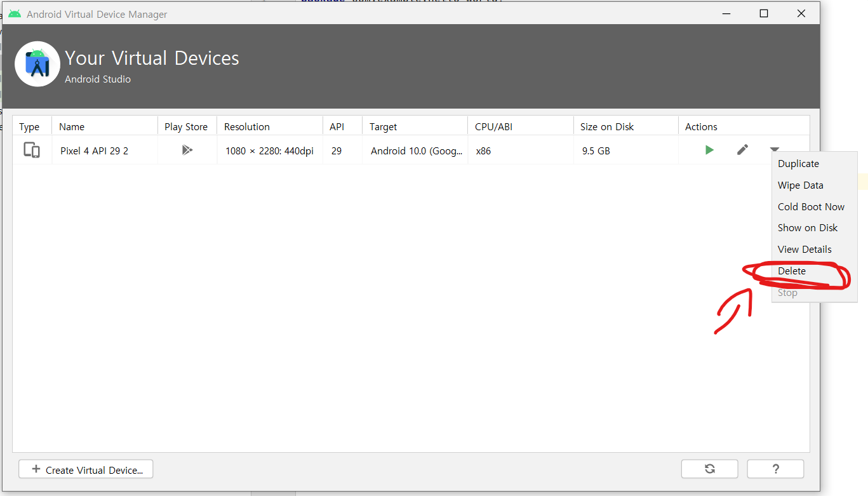This screenshot has width=868, height=496.
Task: Collapse the actions dropdown arrow for Pixel 4
Action: pyautogui.click(x=774, y=150)
